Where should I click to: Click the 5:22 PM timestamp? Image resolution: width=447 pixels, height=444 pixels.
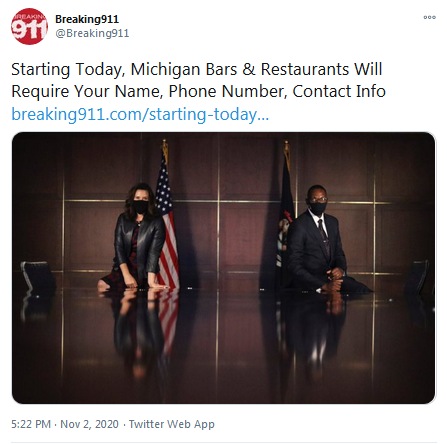(31, 424)
